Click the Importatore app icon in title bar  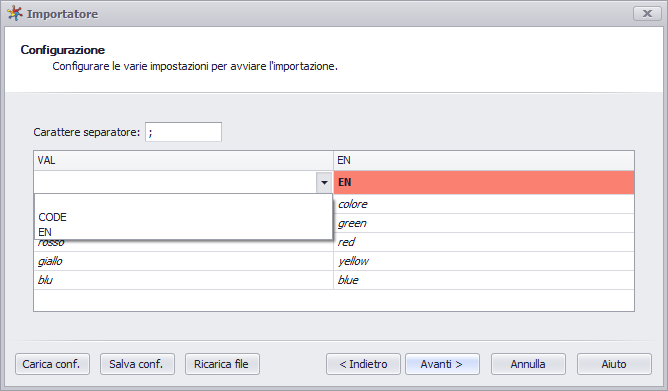point(15,13)
